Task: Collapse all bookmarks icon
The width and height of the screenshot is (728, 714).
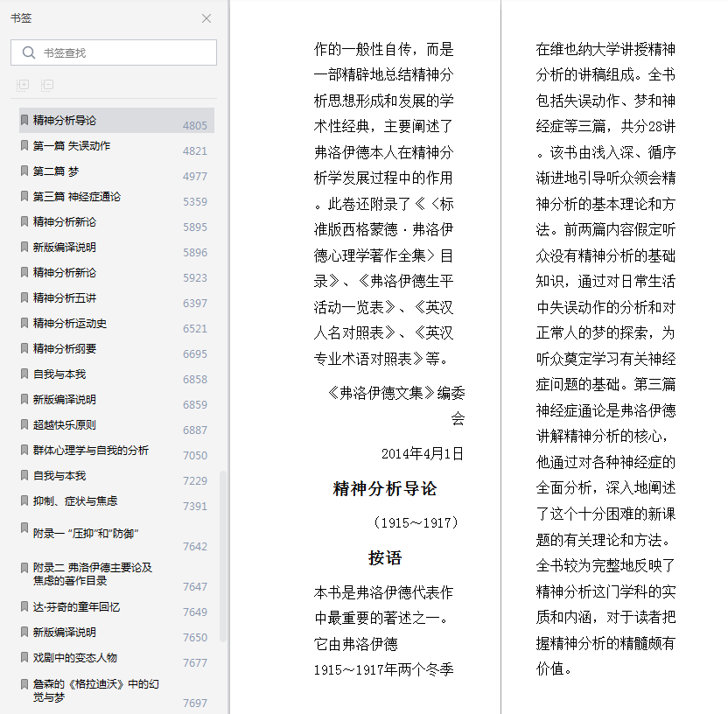Action: 47,85
